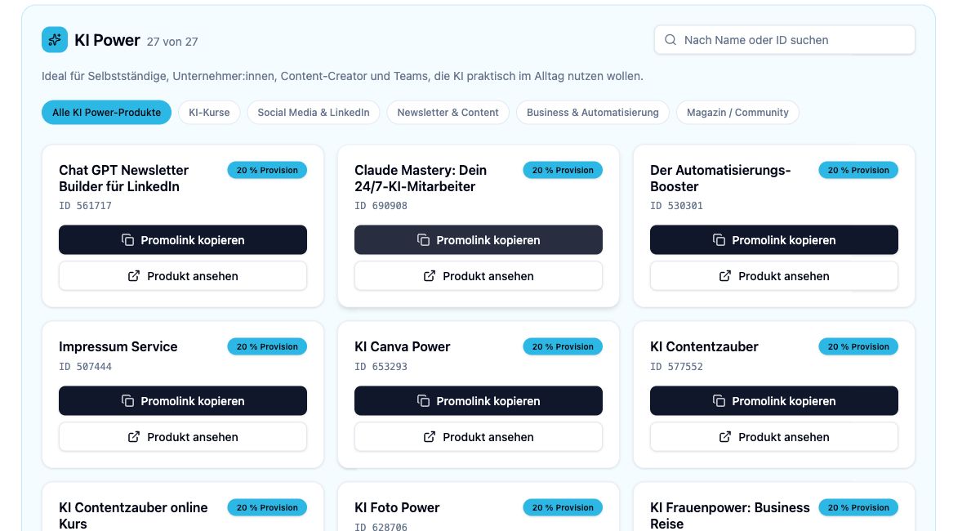View the Impressum Service product
Image resolution: width=980 pixels, height=531 pixels.
click(183, 437)
